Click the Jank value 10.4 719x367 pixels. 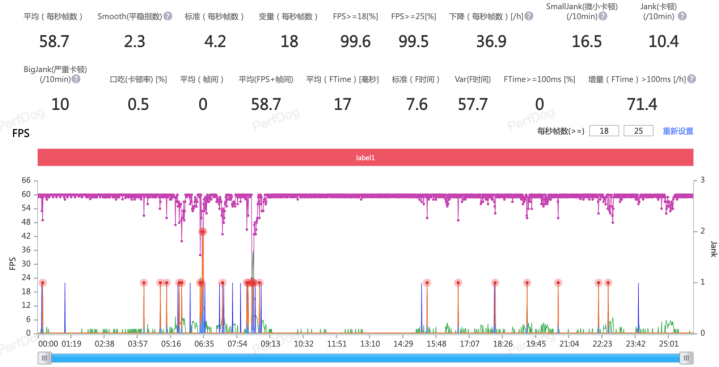(x=664, y=42)
